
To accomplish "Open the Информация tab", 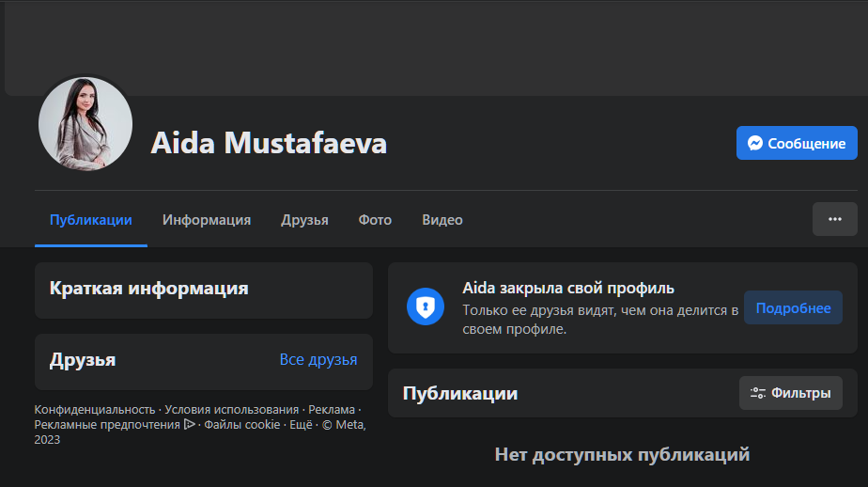I will click(207, 220).
